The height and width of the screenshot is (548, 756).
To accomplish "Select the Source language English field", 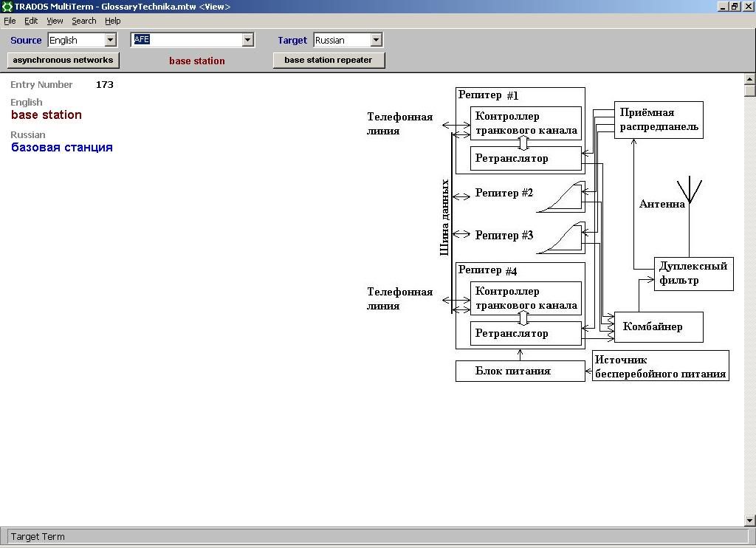I will click(77, 40).
